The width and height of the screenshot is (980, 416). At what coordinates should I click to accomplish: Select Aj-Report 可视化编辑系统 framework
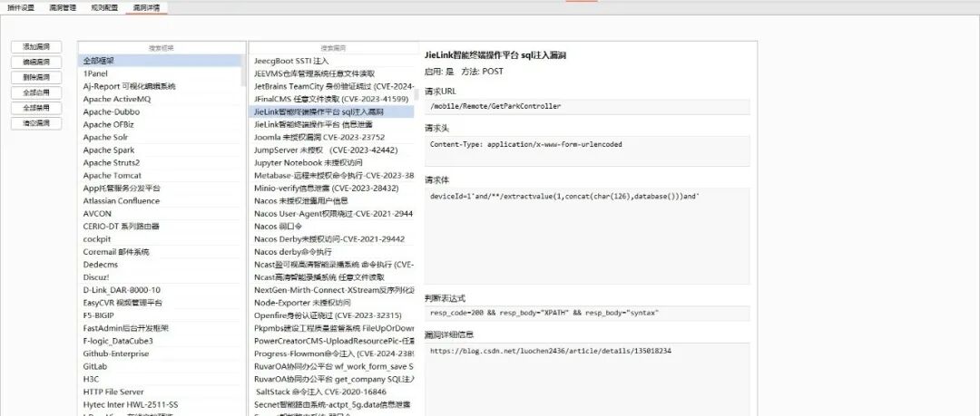tap(160, 86)
